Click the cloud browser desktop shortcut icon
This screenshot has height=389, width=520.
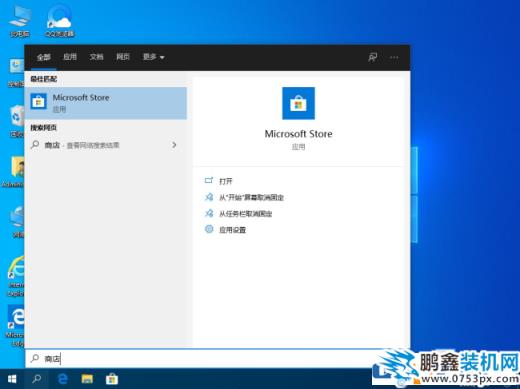point(59,20)
